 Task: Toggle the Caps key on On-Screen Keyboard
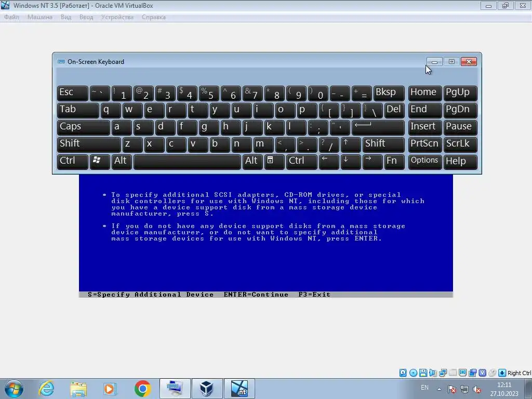[84, 127]
